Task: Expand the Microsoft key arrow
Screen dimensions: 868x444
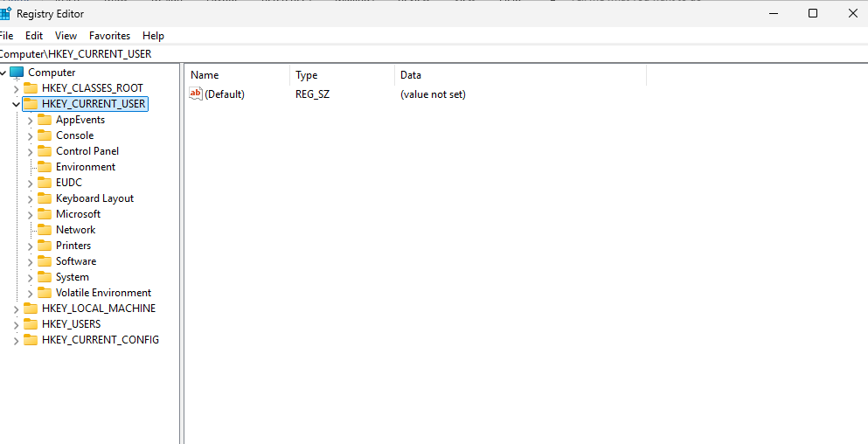Action: coord(31,214)
